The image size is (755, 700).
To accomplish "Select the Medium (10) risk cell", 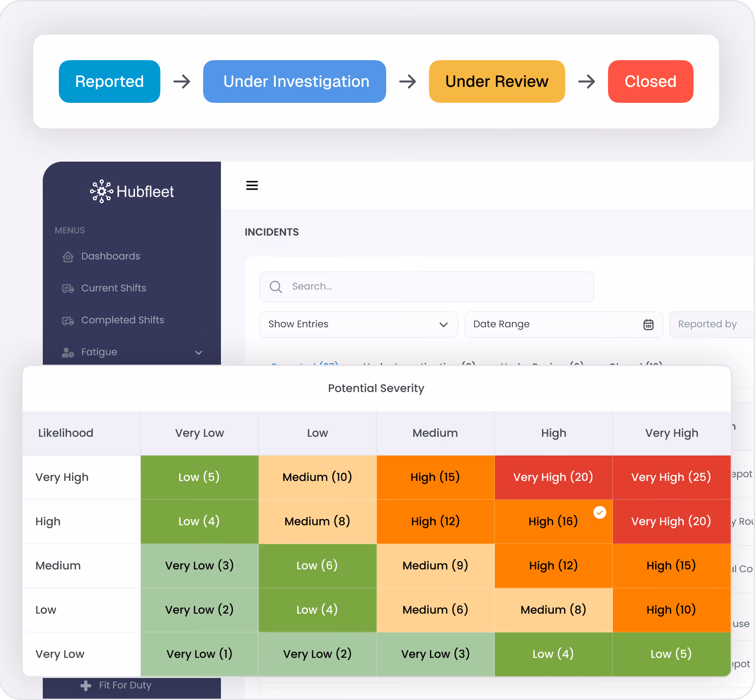I will 318,477.
